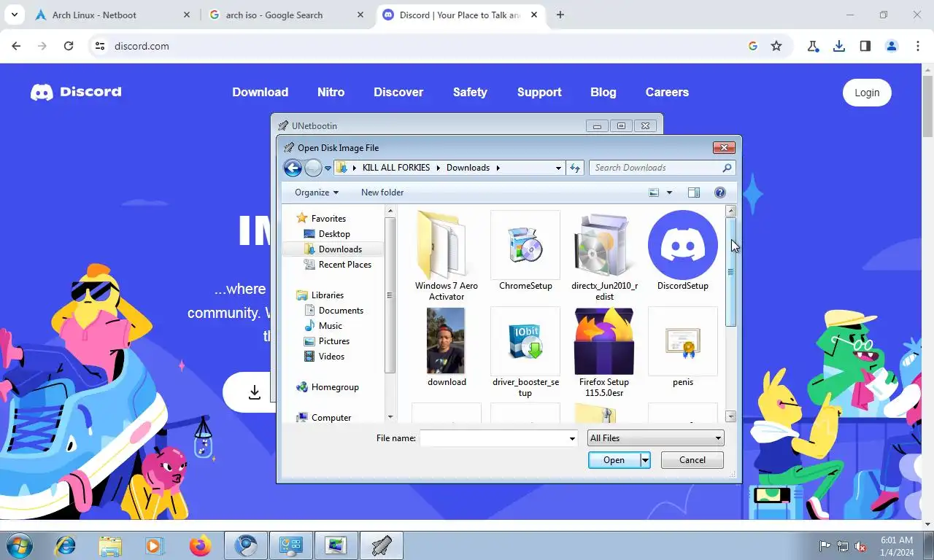This screenshot has height=560, width=934.
Task: Open Discord's Download nav link
Action: [260, 92]
